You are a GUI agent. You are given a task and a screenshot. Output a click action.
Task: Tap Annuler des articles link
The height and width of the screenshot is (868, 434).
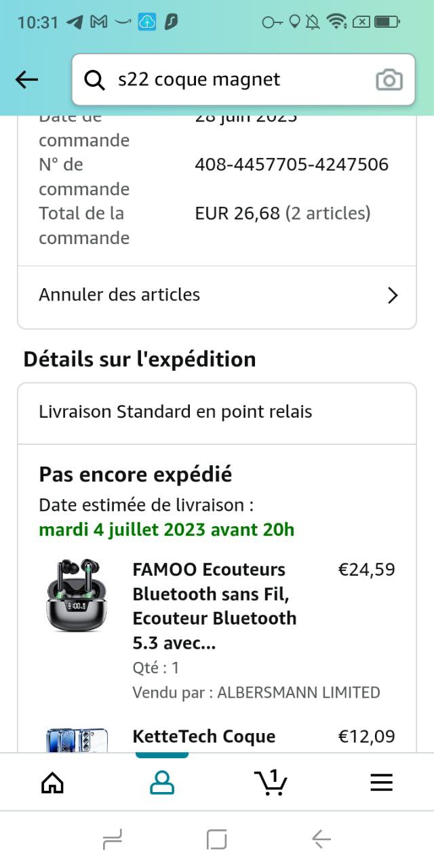click(x=119, y=295)
